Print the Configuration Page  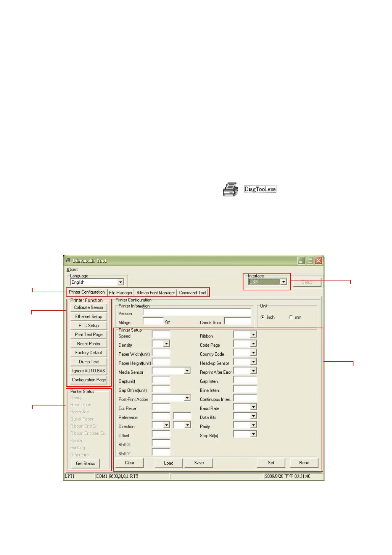(x=89, y=380)
